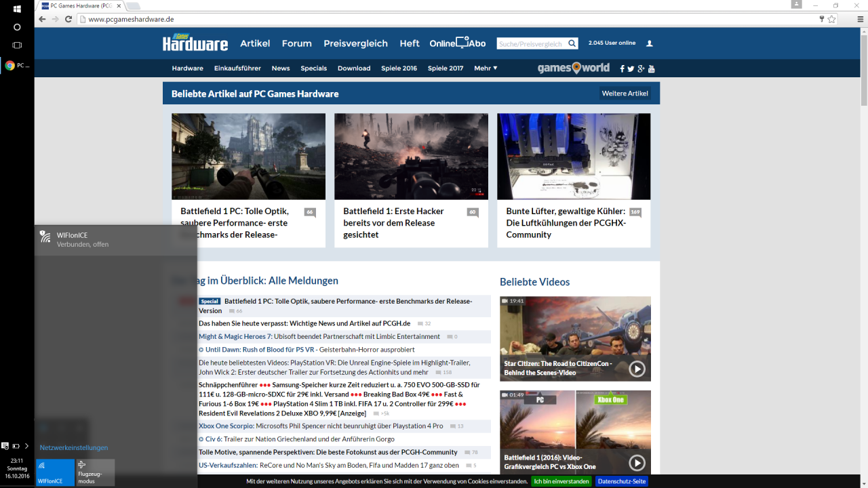Click the Facebook icon in the navigation bar

click(x=622, y=68)
